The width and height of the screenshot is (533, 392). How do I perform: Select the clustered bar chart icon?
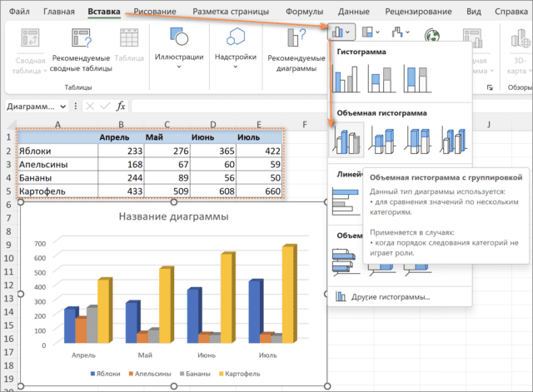coord(346,201)
